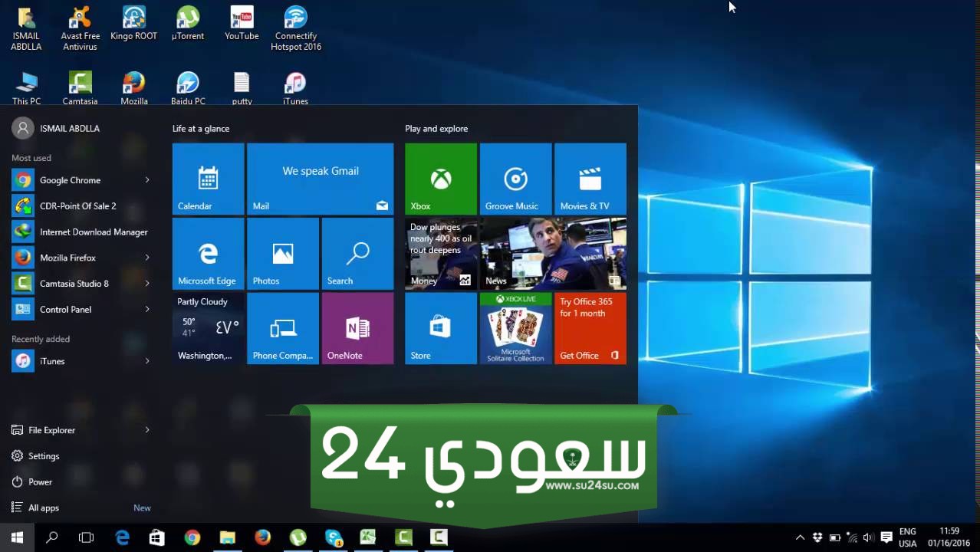Open the News photo tile

(x=553, y=254)
